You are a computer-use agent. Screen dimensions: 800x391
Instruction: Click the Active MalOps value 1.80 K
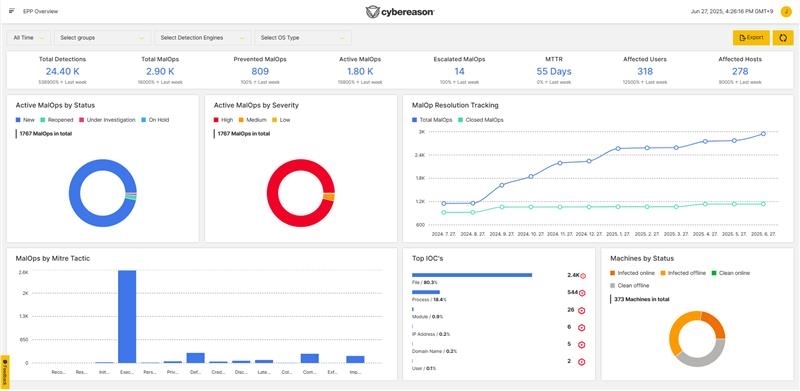(x=360, y=71)
